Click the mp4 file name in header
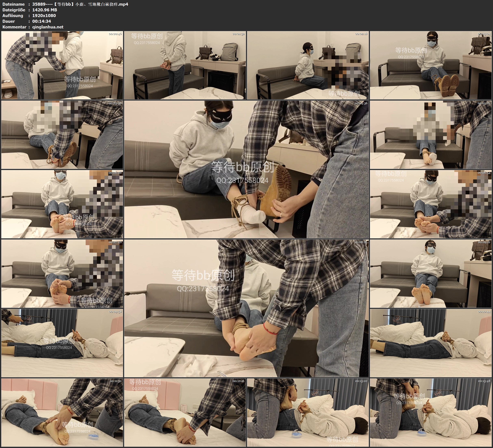Image resolution: width=493 pixels, height=448 pixels. 80,4
